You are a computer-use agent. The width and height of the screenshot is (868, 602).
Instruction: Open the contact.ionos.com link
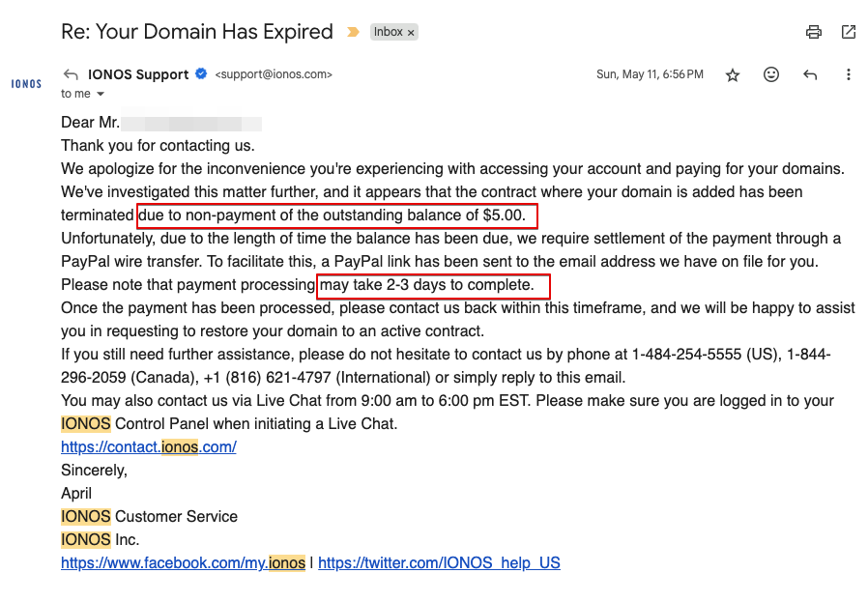(148, 446)
